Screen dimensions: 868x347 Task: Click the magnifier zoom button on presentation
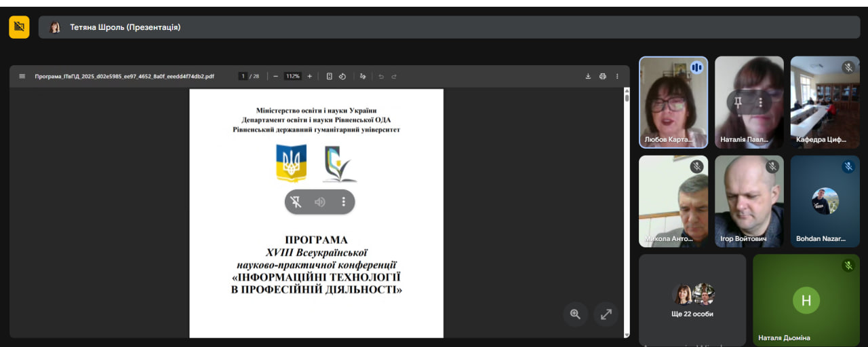pos(575,314)
